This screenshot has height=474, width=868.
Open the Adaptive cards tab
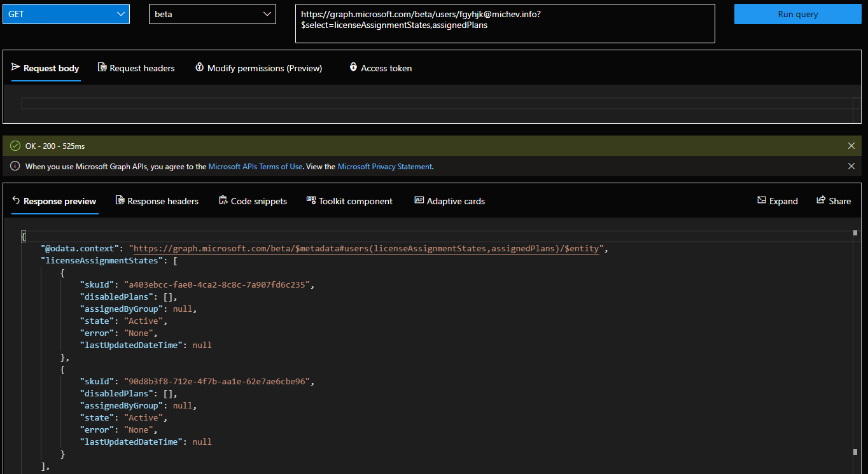pos(449,201)
